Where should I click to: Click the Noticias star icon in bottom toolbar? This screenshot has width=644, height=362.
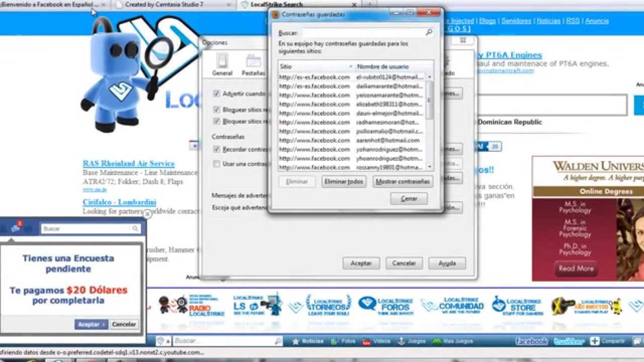(296, 341)
